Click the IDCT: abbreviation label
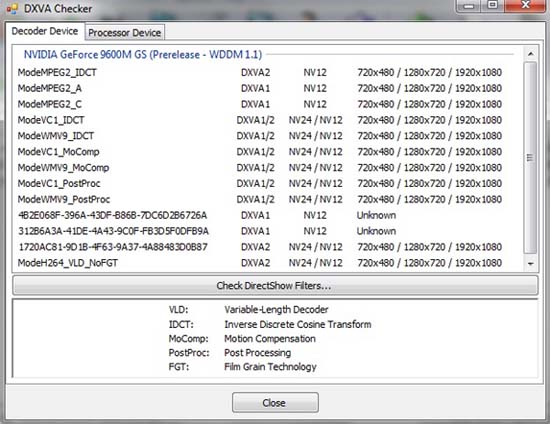This screenshot has width=550, height=424. [x=181, y=324]
